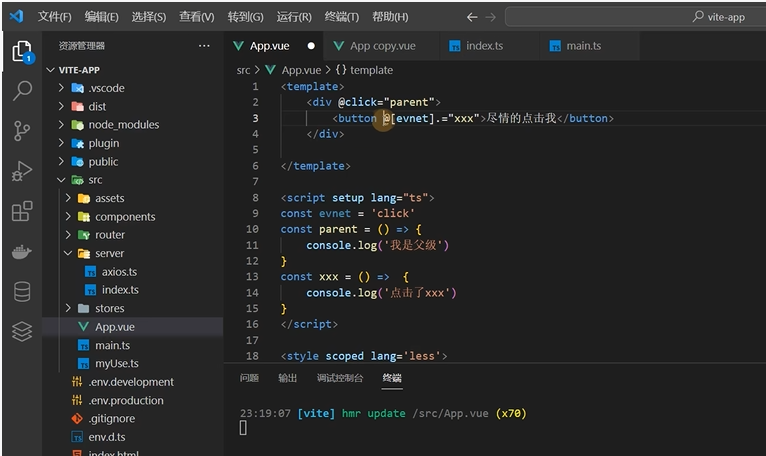The width and height of the screenshot is (766, 456).
Task: Open the 选择(S) menu
Action: (149, 17)
